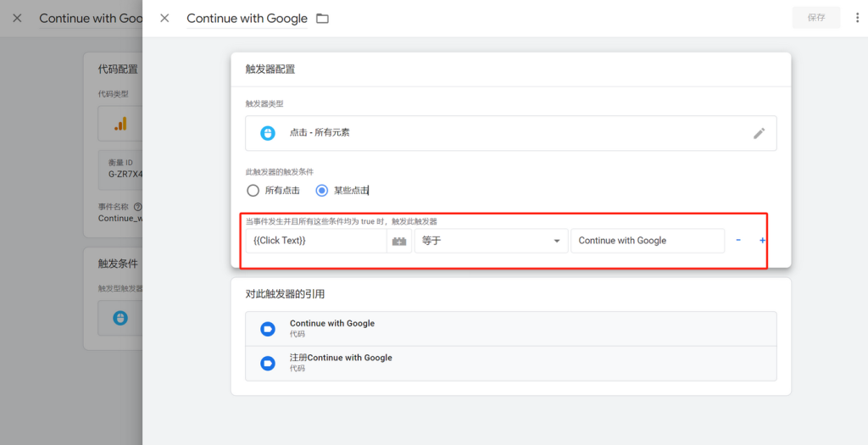The image size is (868, 445).
Task: Click the 触发器配置 heading
Action: point(270,70)
